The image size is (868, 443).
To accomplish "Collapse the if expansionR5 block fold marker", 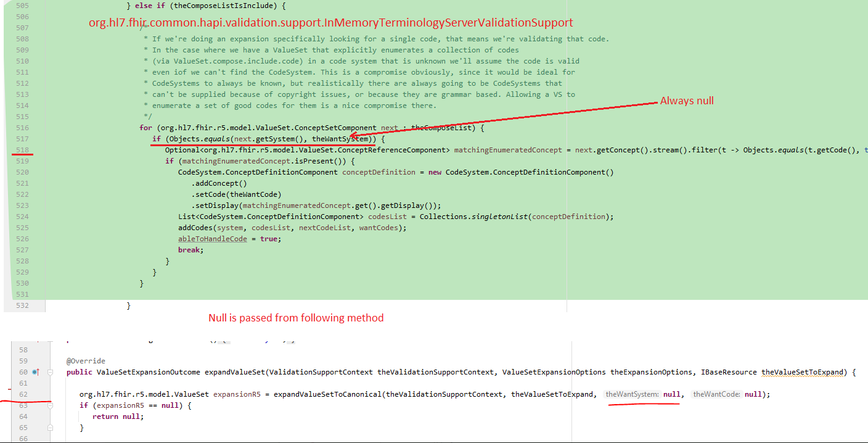I will point(50,405).
